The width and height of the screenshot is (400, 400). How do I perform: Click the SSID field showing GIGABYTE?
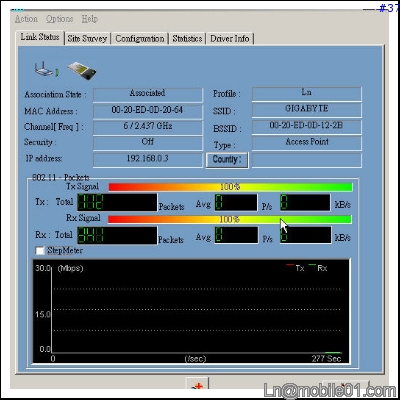click(x=307, y=110)
